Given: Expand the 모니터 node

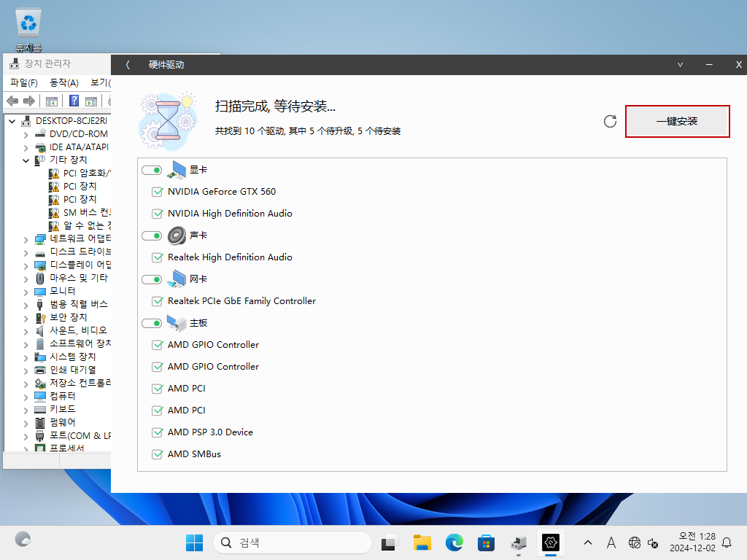Looking at the screenshot, I should pyautogui.click(x=26, y=292).
